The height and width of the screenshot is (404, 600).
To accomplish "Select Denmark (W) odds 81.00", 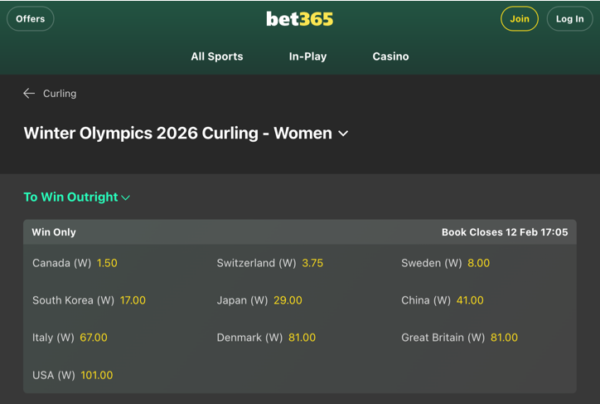I will coord(300,338).
